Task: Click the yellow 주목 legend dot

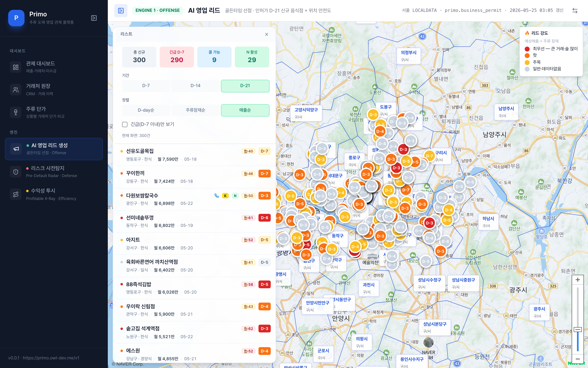Action: point(527,62)
